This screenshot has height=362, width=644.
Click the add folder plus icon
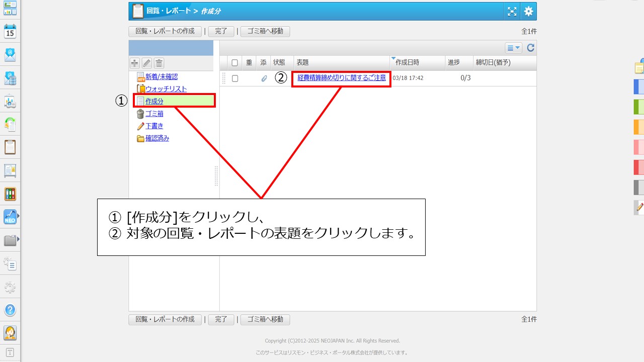[135, 63]
